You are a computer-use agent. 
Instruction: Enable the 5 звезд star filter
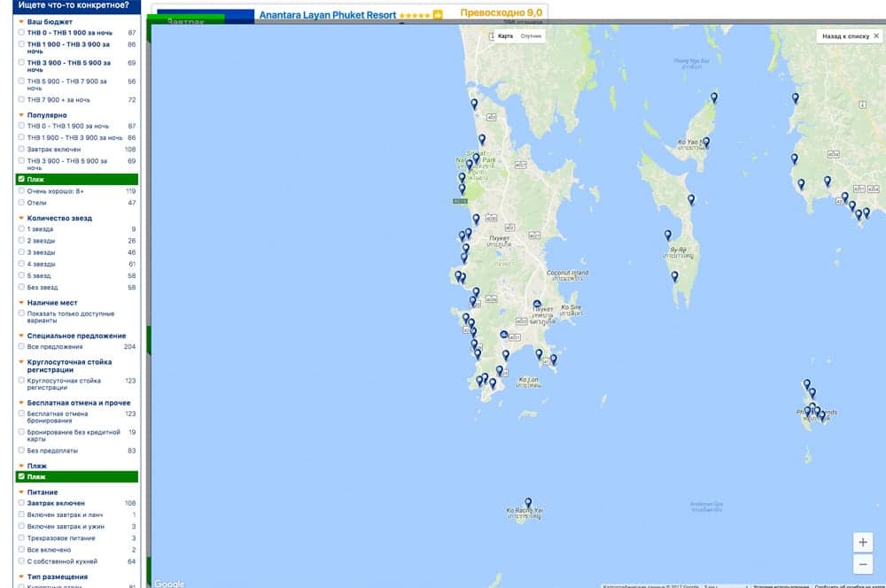click(x=21, y=275)
